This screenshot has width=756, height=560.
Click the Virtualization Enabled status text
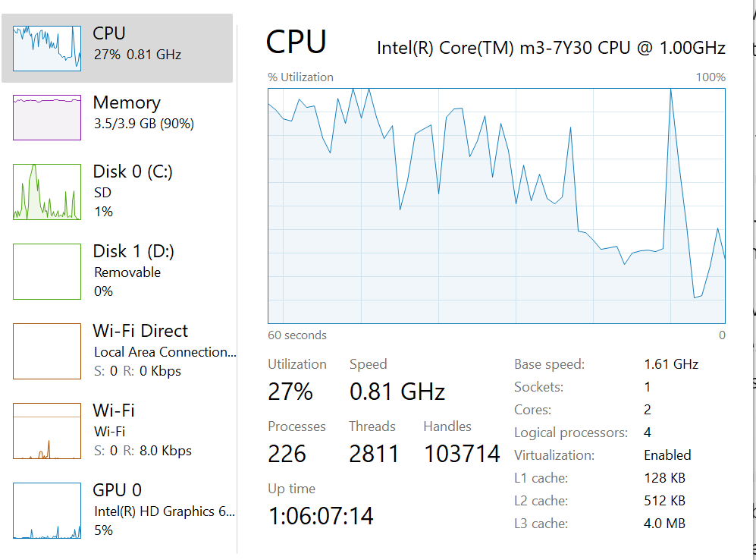[667, 455]
